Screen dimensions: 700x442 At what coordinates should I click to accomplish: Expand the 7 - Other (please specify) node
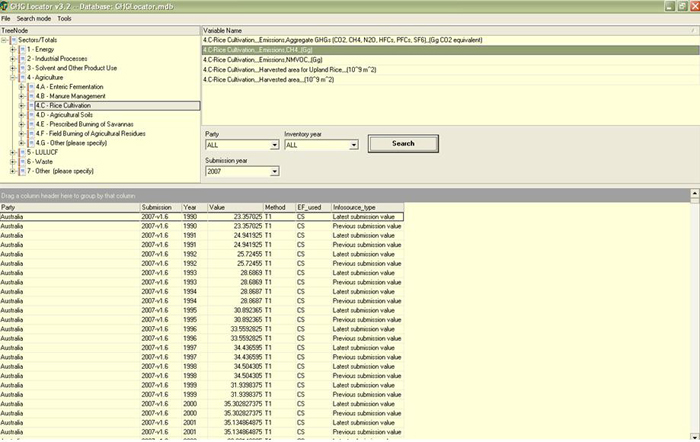tap(12, 171)
